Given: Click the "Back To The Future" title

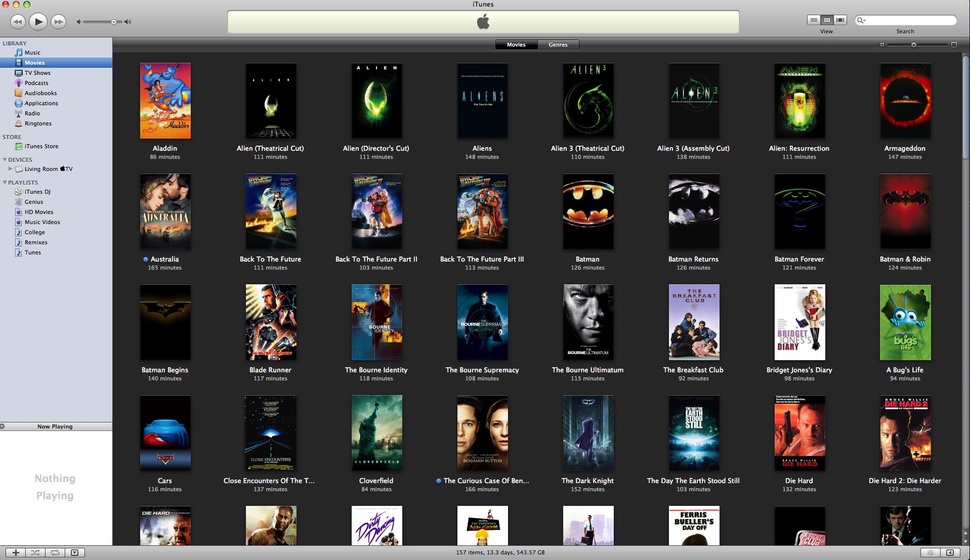Looking at the screenshot, I should tap(270, 259).
